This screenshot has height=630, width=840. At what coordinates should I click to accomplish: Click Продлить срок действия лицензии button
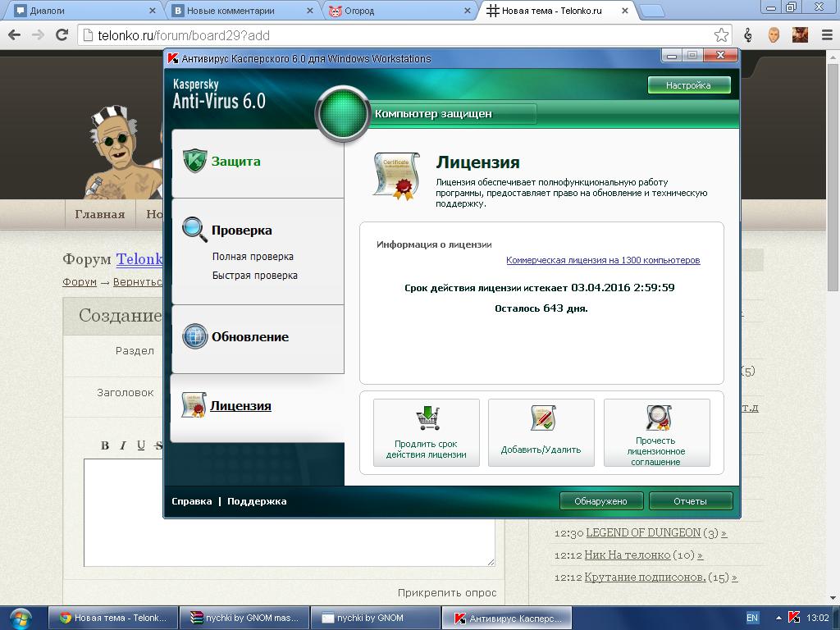pyautogui.click(x=427, y=433)
